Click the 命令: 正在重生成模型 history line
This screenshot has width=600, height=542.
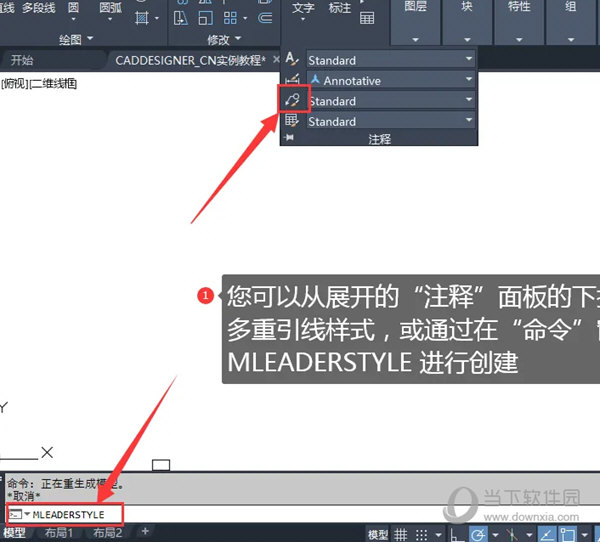pos(65,484)
